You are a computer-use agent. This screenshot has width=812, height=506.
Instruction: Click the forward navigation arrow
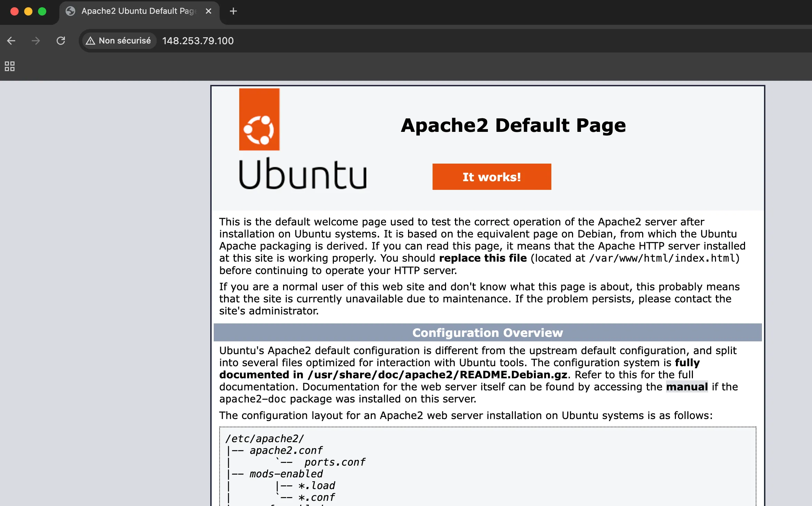[x=36, y=41]
